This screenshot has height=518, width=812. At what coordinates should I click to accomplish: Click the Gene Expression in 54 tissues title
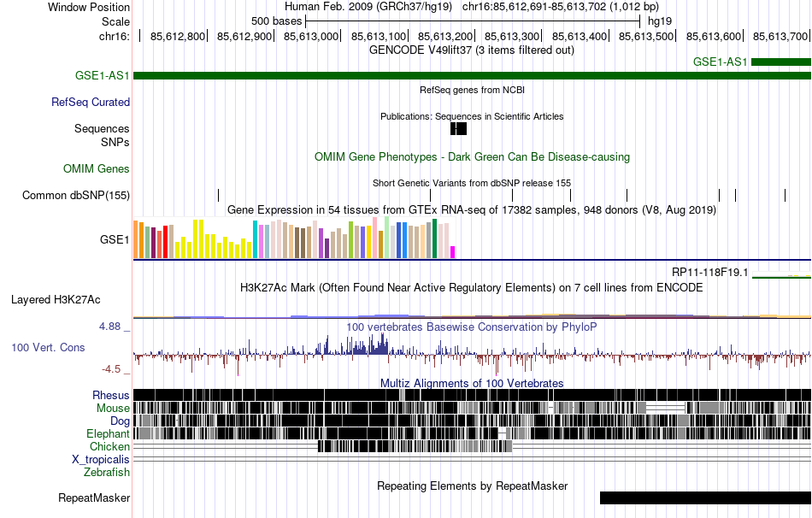[472, 209]
